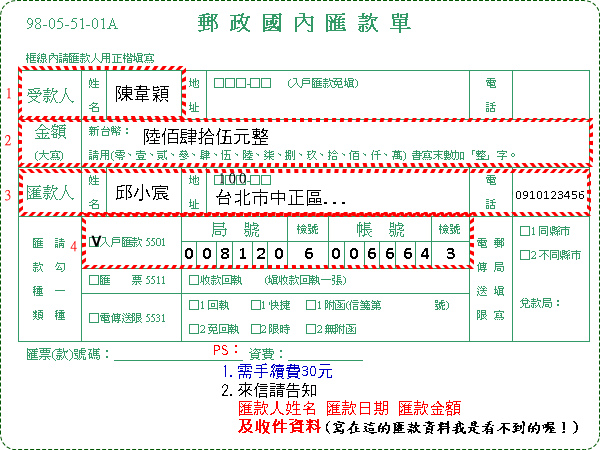The height and width of the screenshot is (450, 600).
Task: Tick the 電傳送限 5531 checkbox
Action: click(93, 318)
